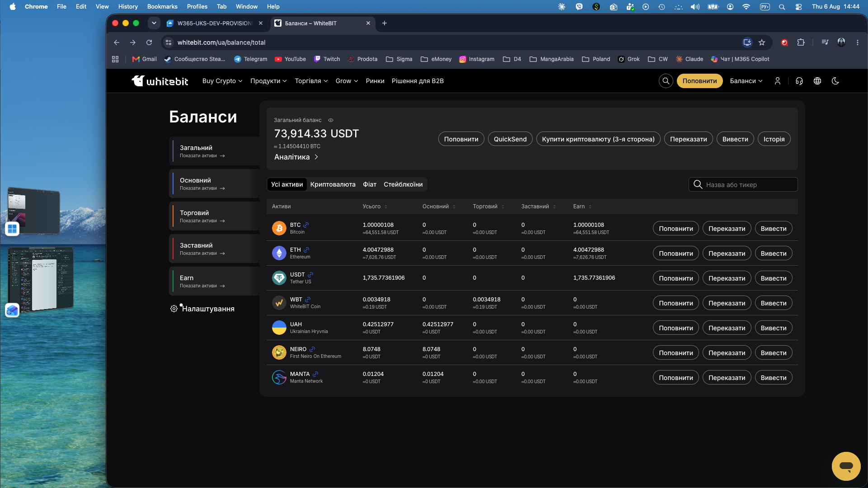Select the Стейблкоїни tab
The height and width of the screenshot is (488, 868).
(x=403, y=184)
